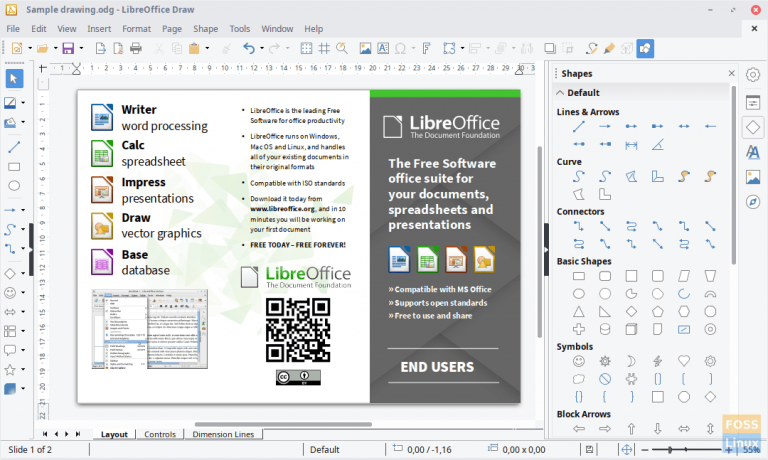The width and height of the screenshot is (768, 460).
Task: Open Zoom & Pan magnifier tool
Action: (x=342, y=48)
